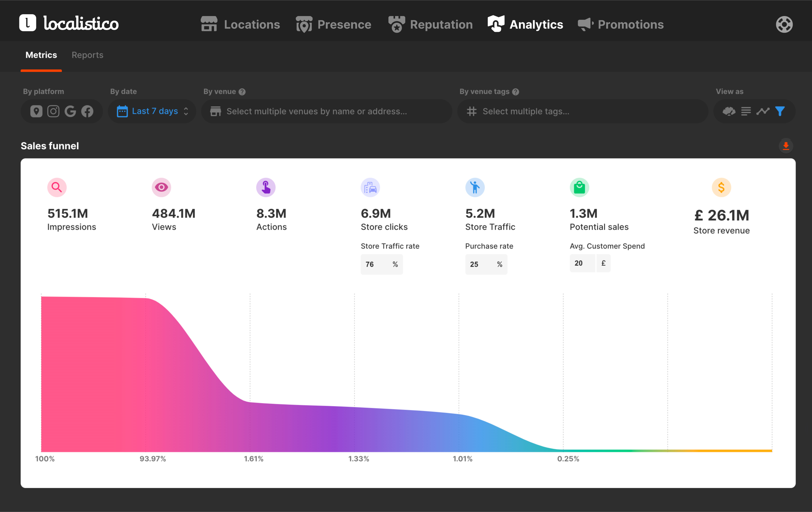Screen dimensions: 812x512
Task: Open the Reputation menu
Action: coord(430,24)
